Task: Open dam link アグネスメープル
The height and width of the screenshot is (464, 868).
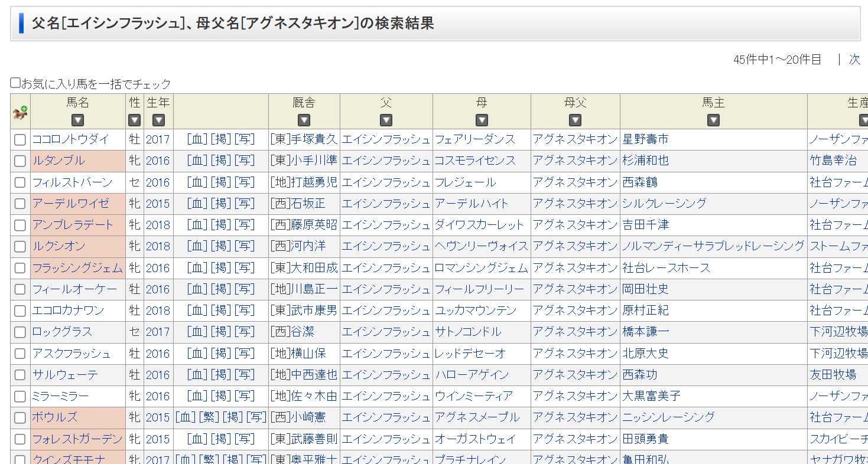Action: coord(477,417)
